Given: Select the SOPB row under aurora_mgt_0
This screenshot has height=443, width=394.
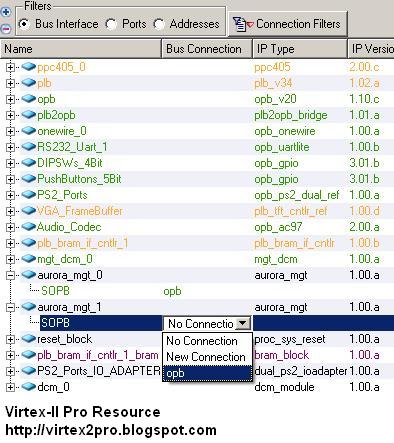Looking at the screenshot, I should [55, 291].
